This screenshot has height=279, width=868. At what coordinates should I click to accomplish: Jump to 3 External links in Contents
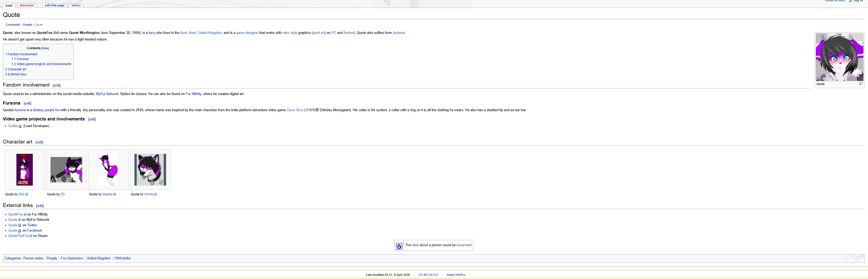point(16,74)
